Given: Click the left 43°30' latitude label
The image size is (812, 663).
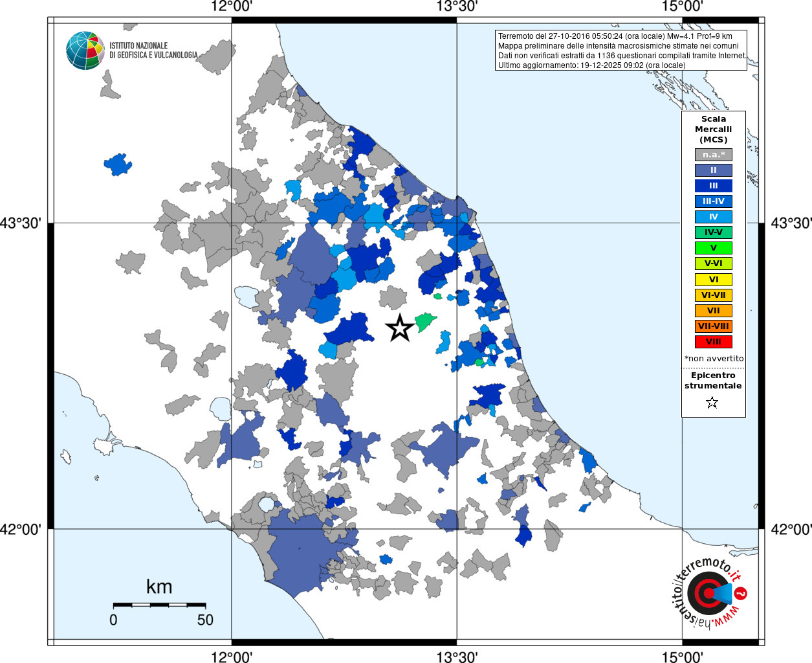Looking at the screenshot, I should coord(21,223).
